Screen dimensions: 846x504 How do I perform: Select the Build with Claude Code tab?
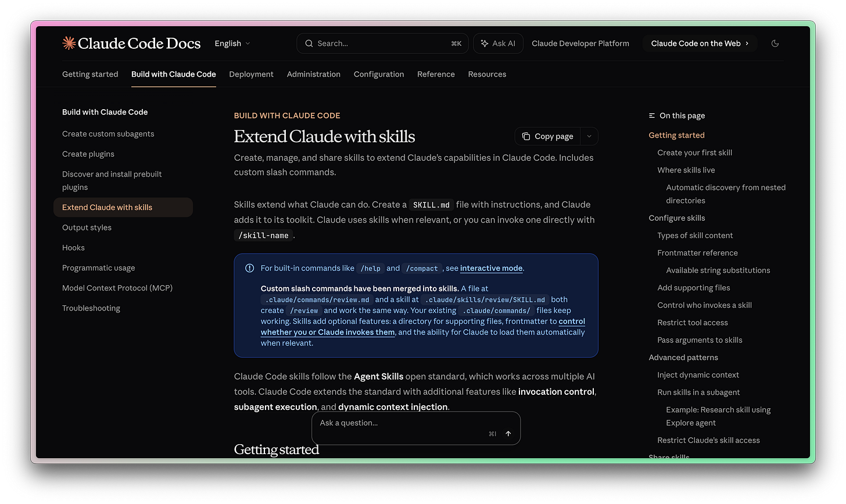point(174,74)
